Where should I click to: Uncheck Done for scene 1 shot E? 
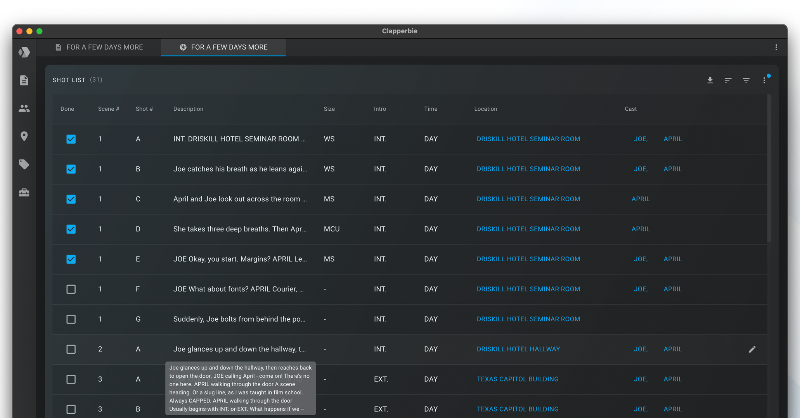pyautogui.click(x=71, y=259)
